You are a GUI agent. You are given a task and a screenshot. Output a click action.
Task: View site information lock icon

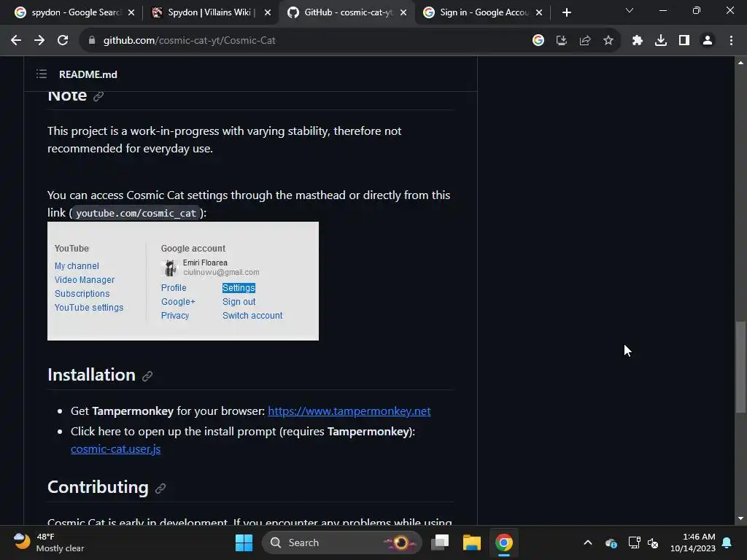click(92, 41)
